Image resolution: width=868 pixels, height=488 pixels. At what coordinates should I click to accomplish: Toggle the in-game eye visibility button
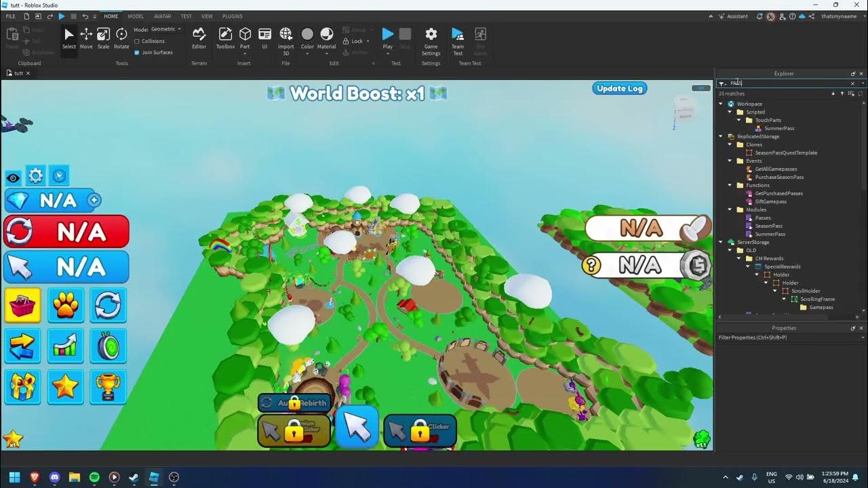point(13,178)
